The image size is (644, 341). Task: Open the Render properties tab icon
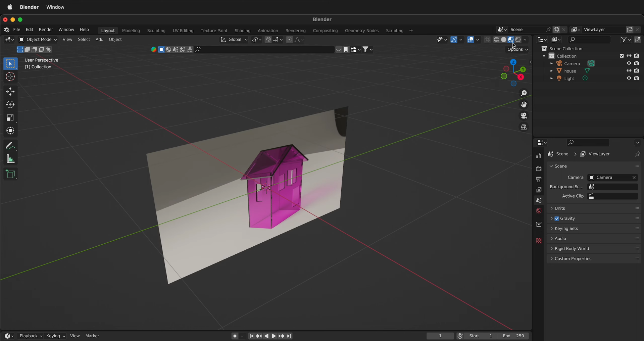tap(539, 169)
